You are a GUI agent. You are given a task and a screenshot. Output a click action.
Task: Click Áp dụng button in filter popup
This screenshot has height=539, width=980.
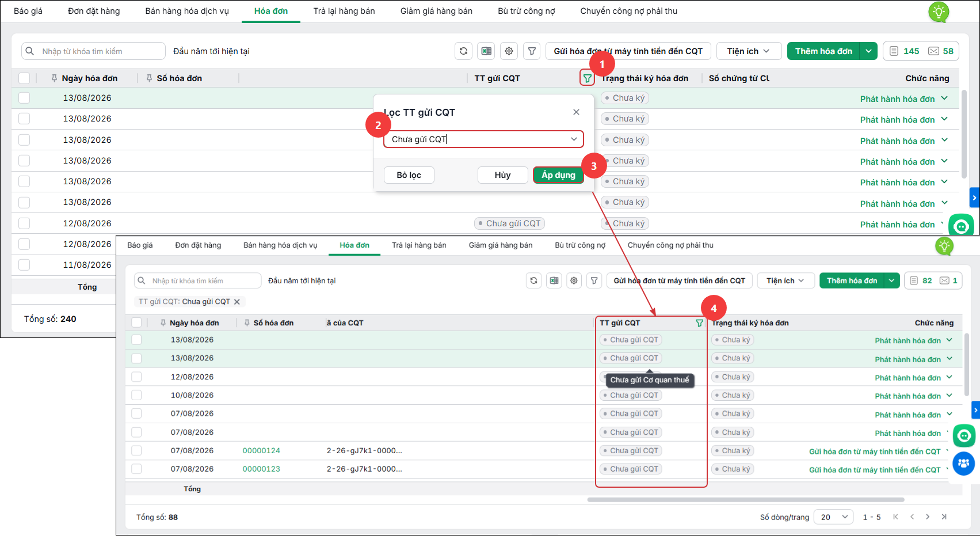[558, 175]
